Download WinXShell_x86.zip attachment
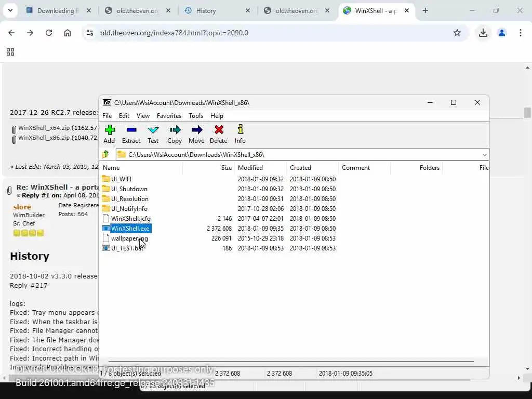 coord(44,138)
